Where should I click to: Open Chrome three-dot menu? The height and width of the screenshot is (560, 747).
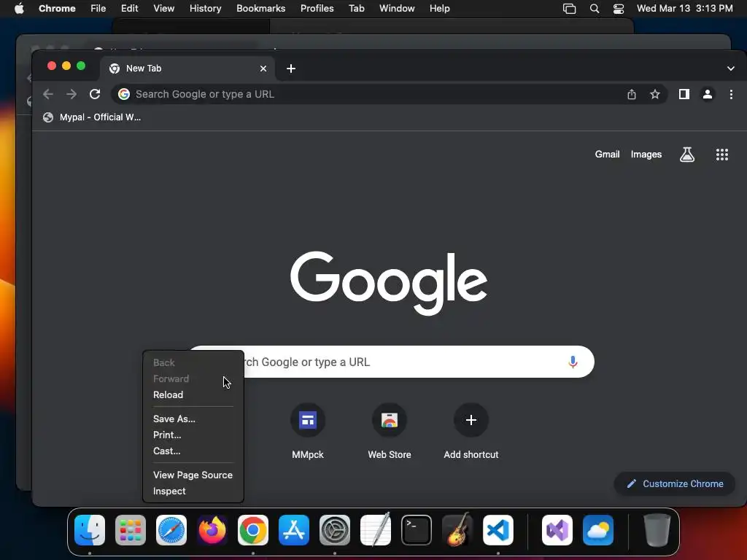(731, 94)
